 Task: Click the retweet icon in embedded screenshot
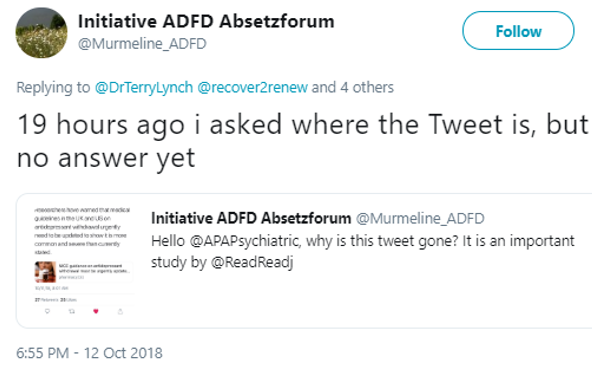(72, 311)
